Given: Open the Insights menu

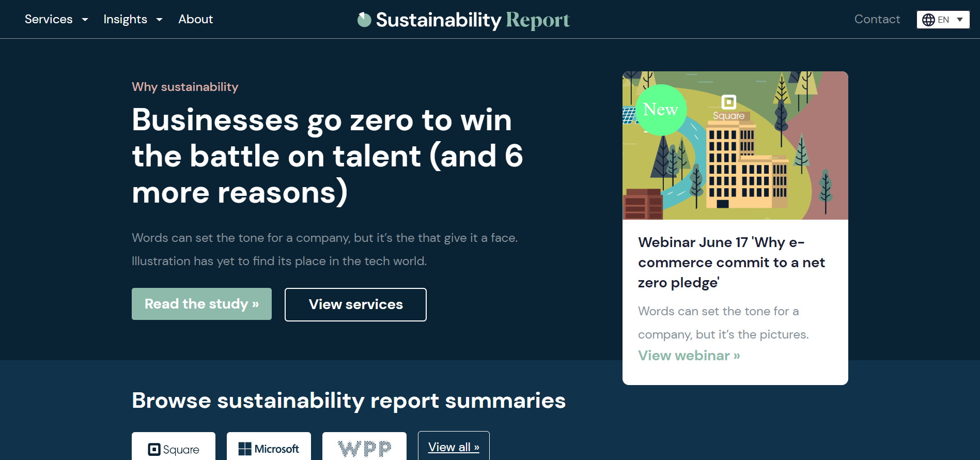Looking at the screenshot, I should click(125, 19).
